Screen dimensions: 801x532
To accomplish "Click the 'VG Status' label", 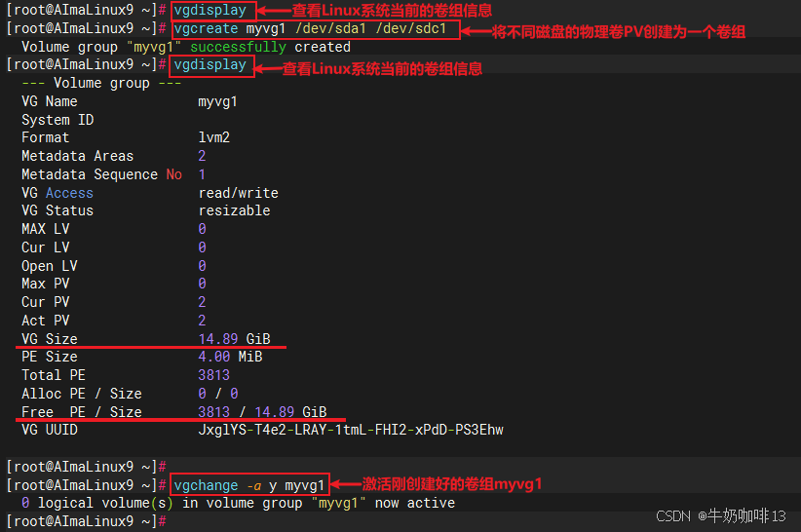I will click(57, 210).
